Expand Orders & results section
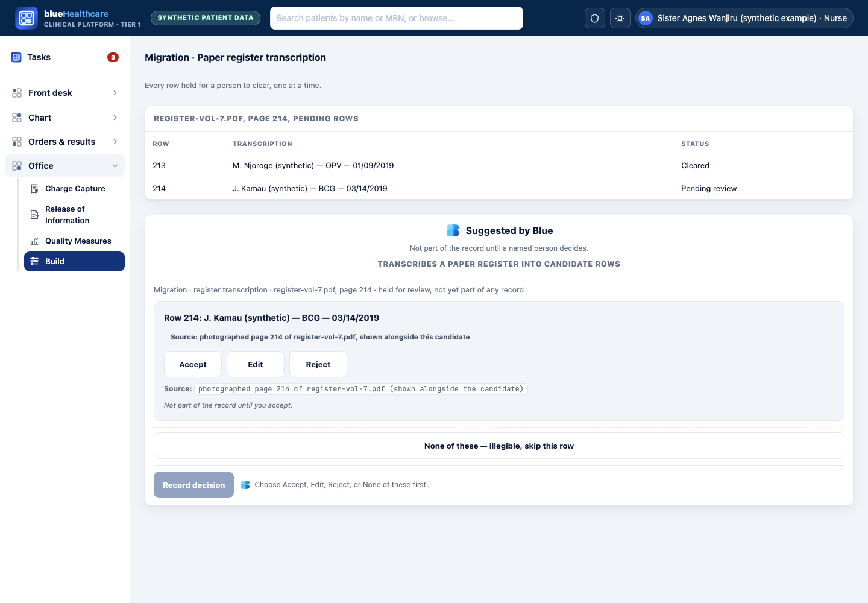This screenshot has width=868, height=603. click(x=64, y=142)
